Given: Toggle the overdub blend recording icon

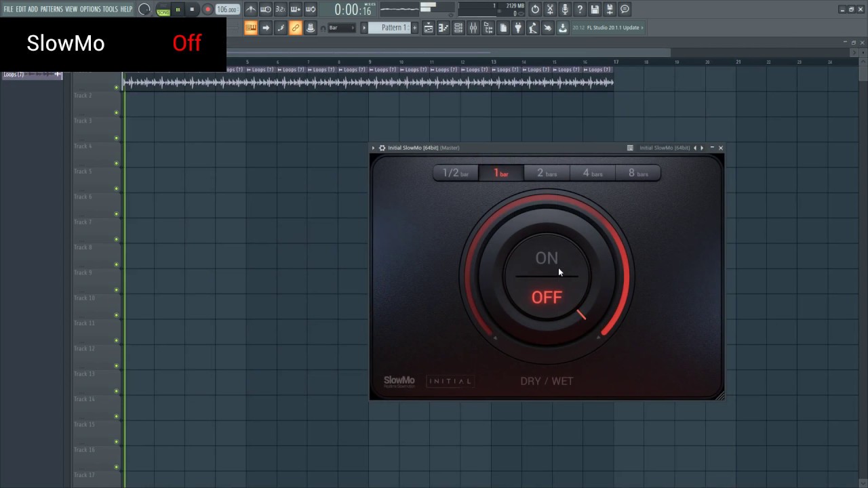Looking at the screenshot, I should coord(296,9).
